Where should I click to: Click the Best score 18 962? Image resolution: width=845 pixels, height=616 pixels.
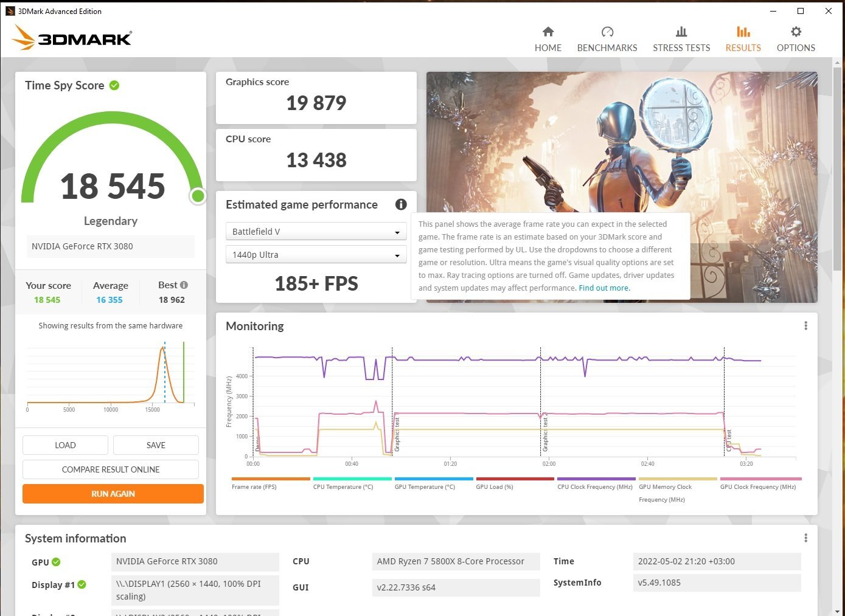click(x=172, y=300)
